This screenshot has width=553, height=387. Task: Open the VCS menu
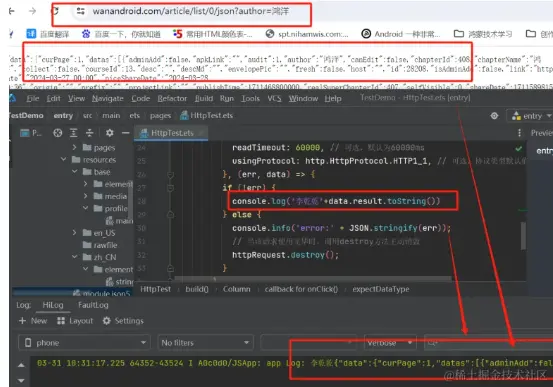click(x=274, y=98)
